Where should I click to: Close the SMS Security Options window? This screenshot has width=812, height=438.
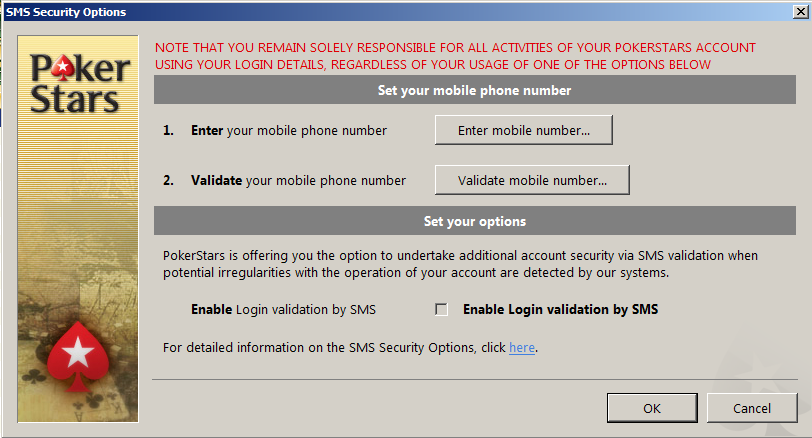pos(801,11)
